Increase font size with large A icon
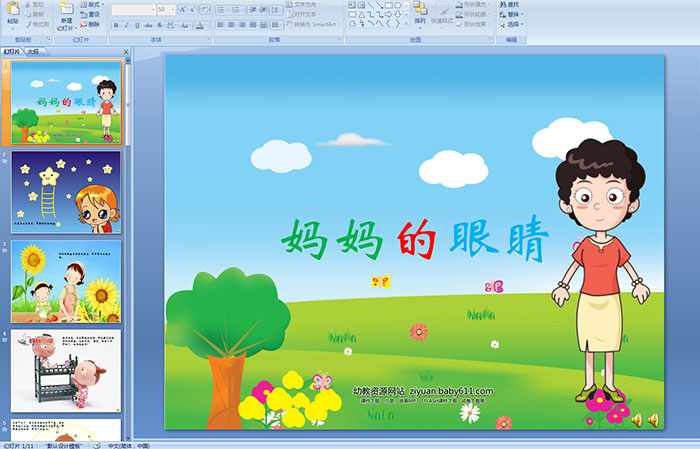The width and height of the screenshot is (700, 449). tap(183, 9)
